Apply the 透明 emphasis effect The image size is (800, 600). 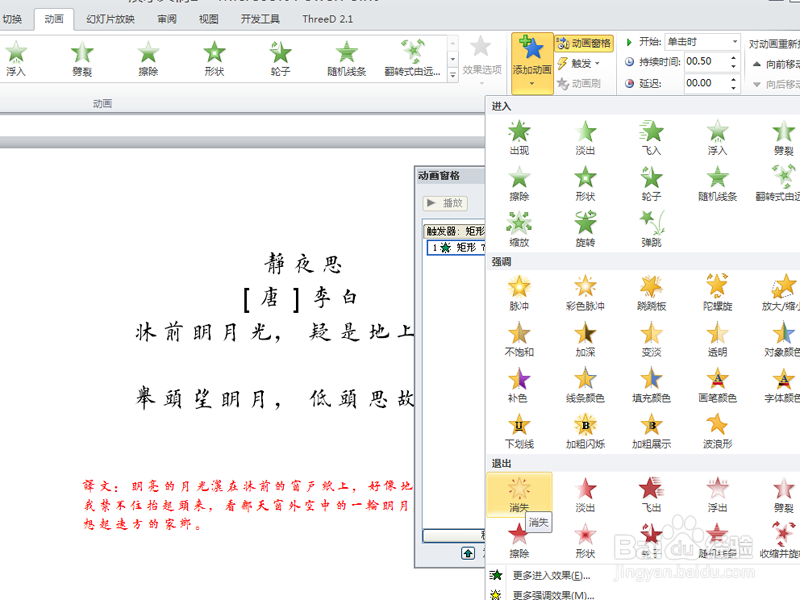(717, 339)
